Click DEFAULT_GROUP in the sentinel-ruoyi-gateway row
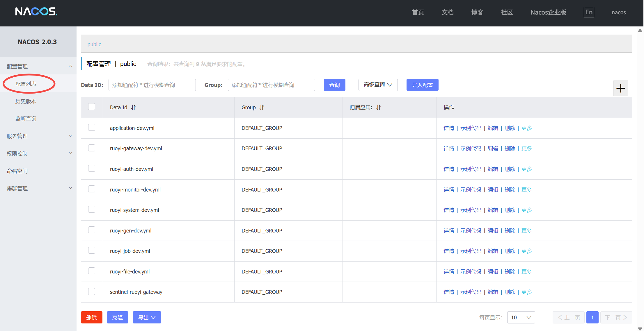644x331 pixels. pyautogui.click(x=262, y=292)
